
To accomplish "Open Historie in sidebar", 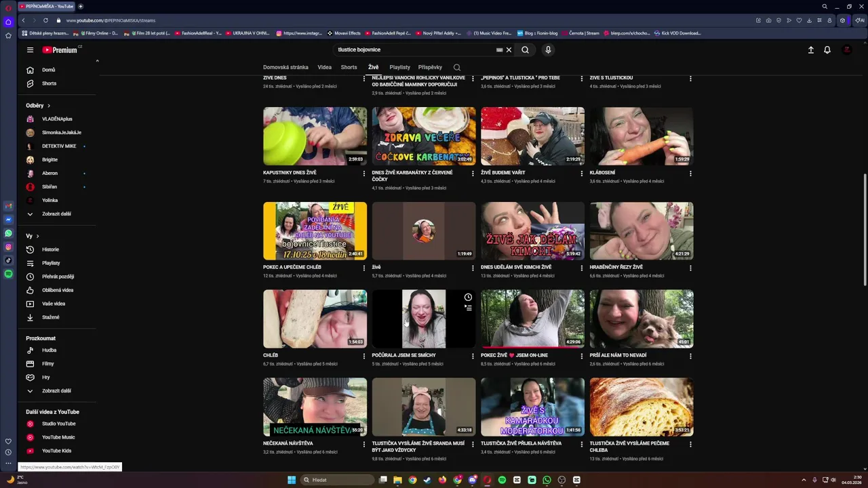I will click(x=57, y=249).
